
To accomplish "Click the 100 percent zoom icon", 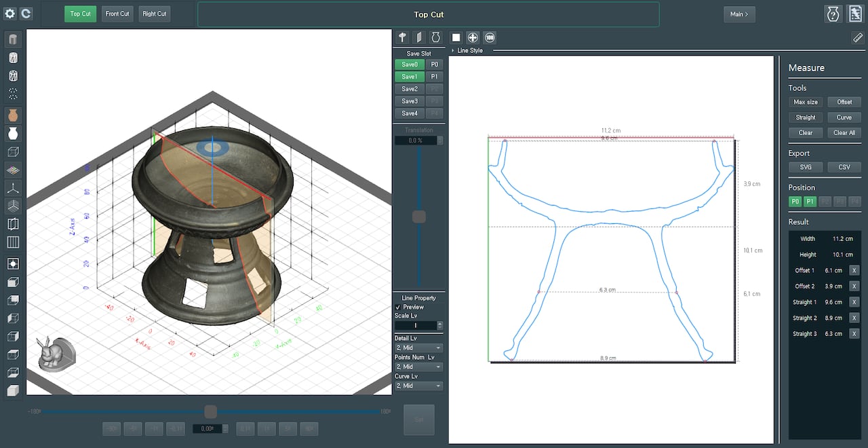I will click(x=490, y=38).
